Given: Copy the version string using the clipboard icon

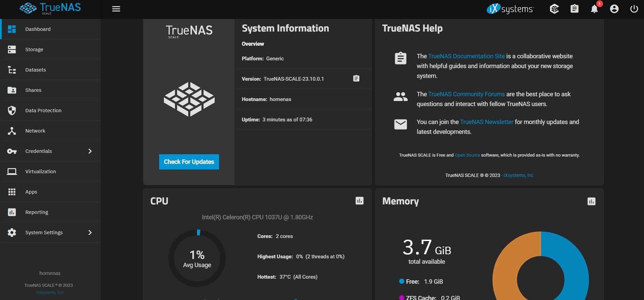Looking at the screenshot, I should point(356,79).
